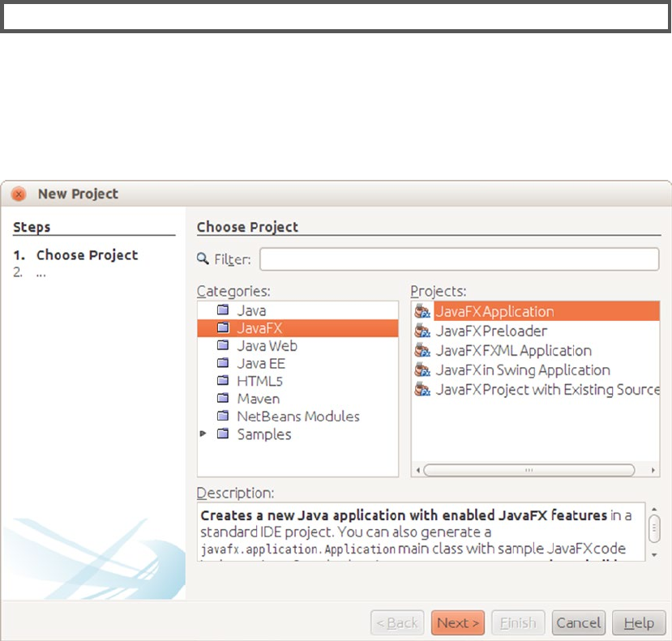The width and height of the screenshot is (672, 641).
Task: Click the Description scrollbar down arrow
Action: coord(654,555)
